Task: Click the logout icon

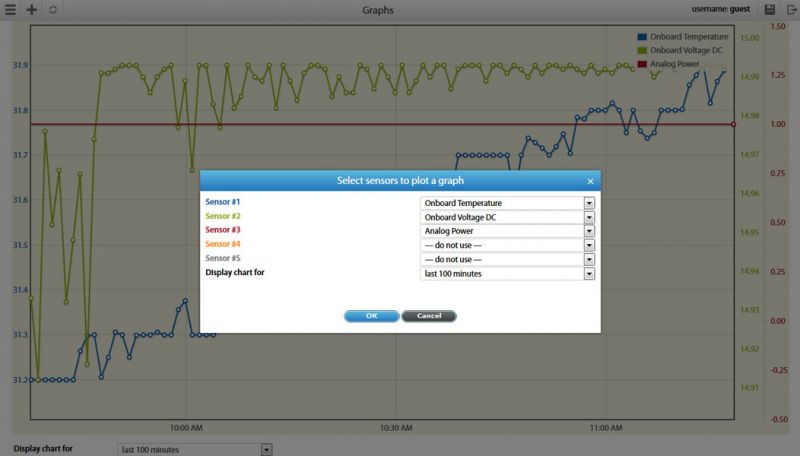Action: 789,9
